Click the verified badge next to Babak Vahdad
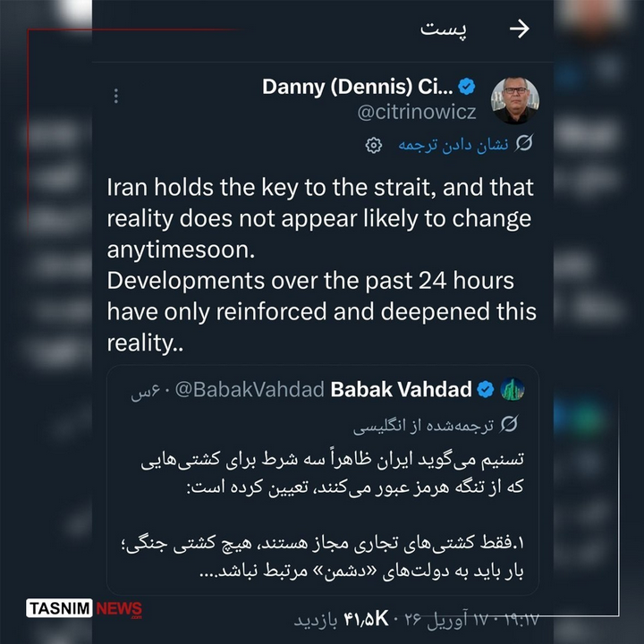Viewport: 644px width, 644px height. point(486,389)
